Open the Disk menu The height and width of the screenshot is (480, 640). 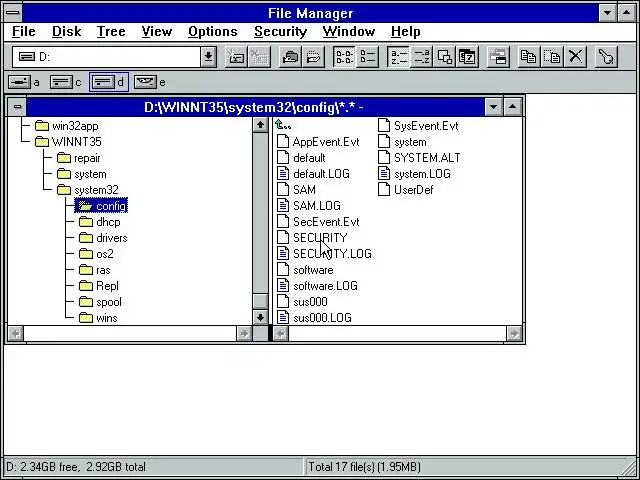67,32
